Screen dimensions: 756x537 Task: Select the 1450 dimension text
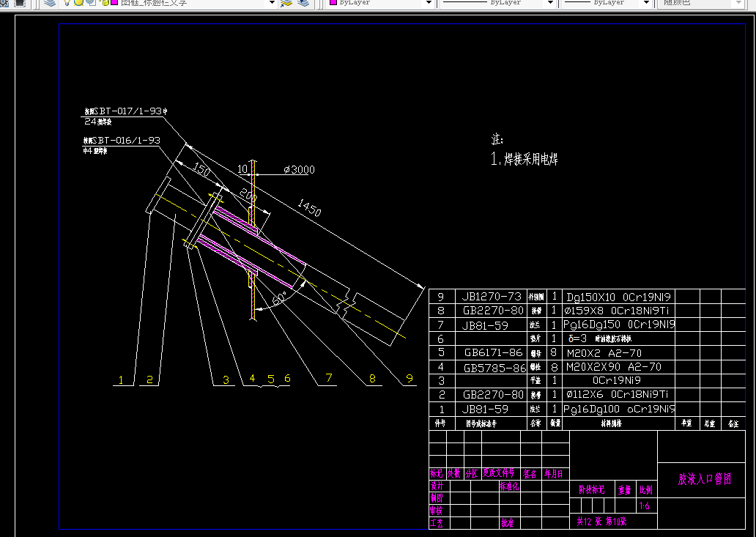pos(309,208)
